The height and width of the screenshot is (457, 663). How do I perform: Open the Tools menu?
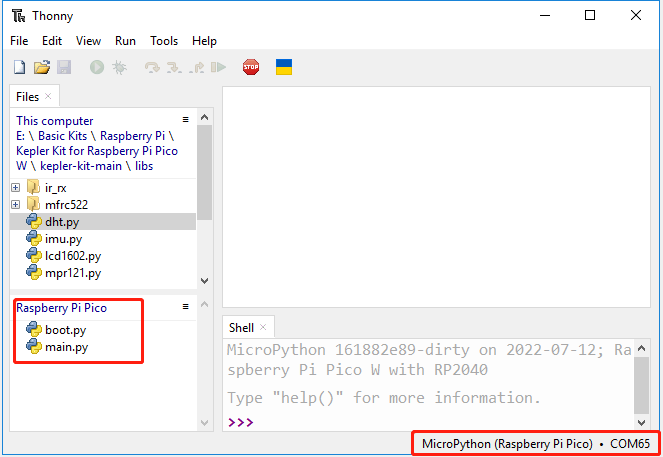click(164, 41)
